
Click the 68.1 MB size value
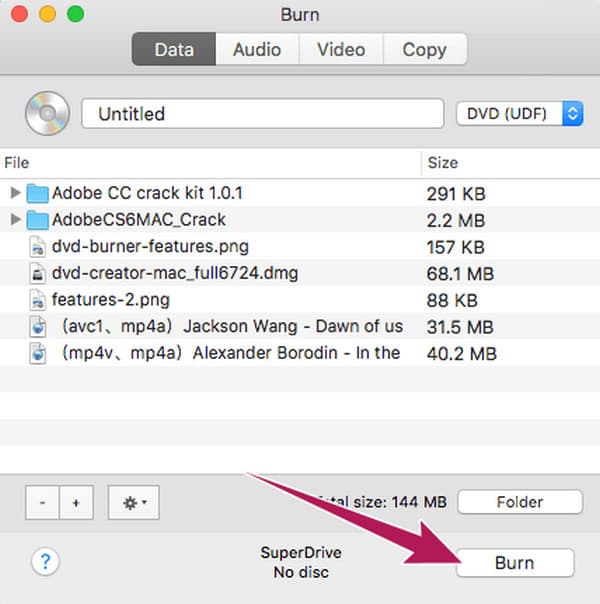460,274
